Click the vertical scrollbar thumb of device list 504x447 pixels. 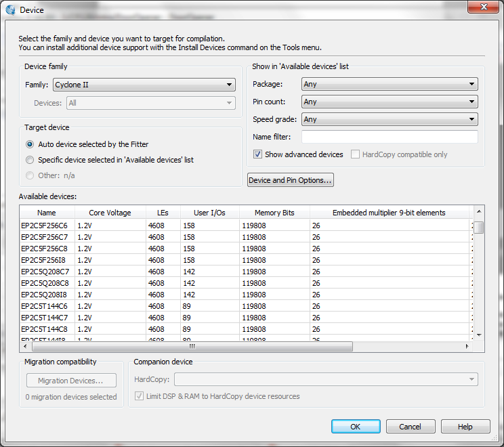coord(479,227)
